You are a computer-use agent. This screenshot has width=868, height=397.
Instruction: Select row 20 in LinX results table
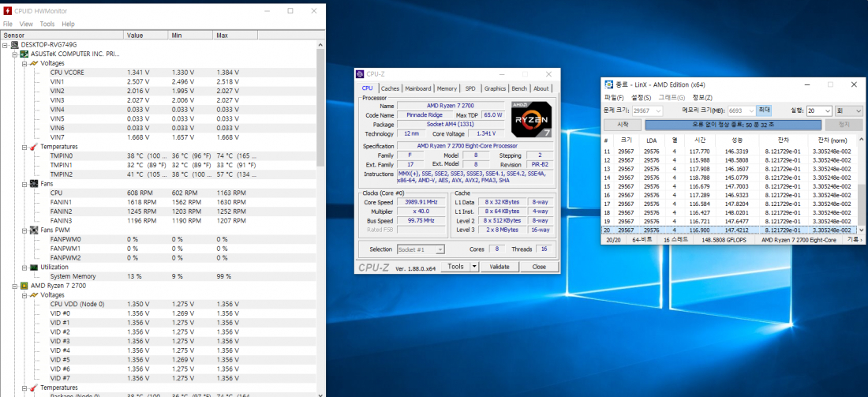point(729,230)
